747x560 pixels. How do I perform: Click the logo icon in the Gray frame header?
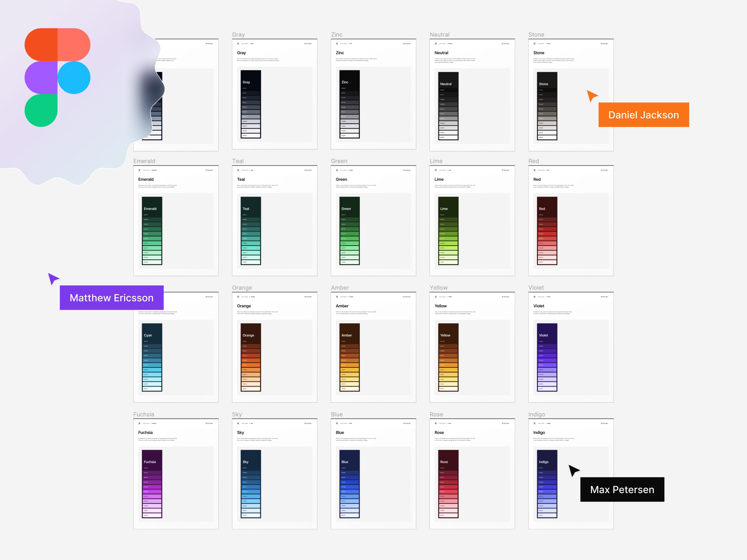pyautogui.click(x=238, y=44)
